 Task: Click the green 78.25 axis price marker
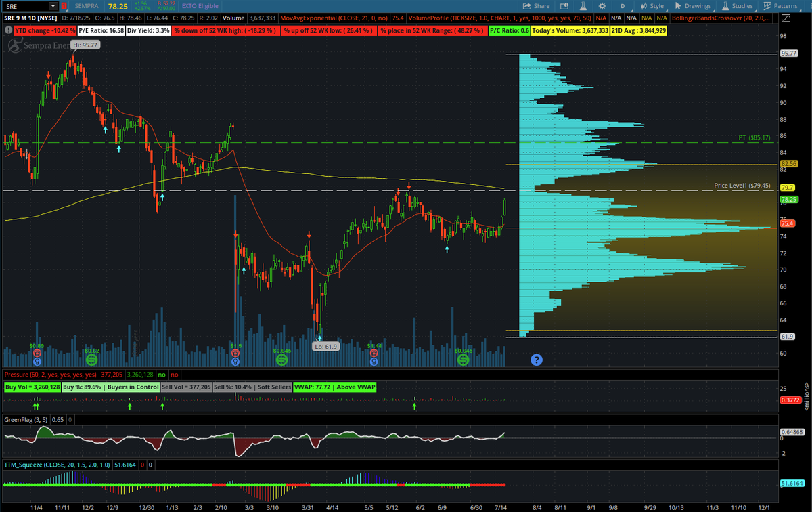click(x=788, y=199)
